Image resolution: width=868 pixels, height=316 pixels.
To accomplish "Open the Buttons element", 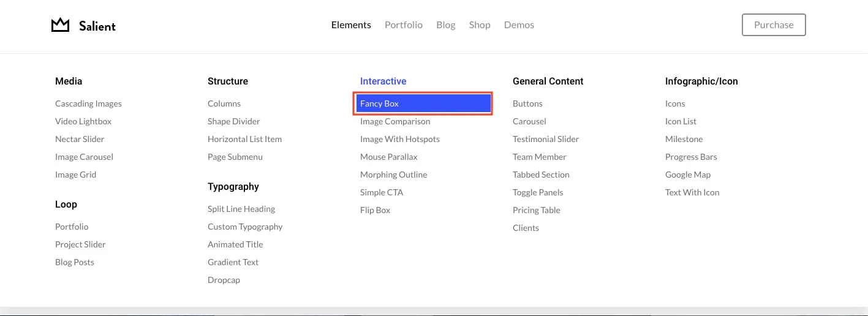I will point(527,103).
